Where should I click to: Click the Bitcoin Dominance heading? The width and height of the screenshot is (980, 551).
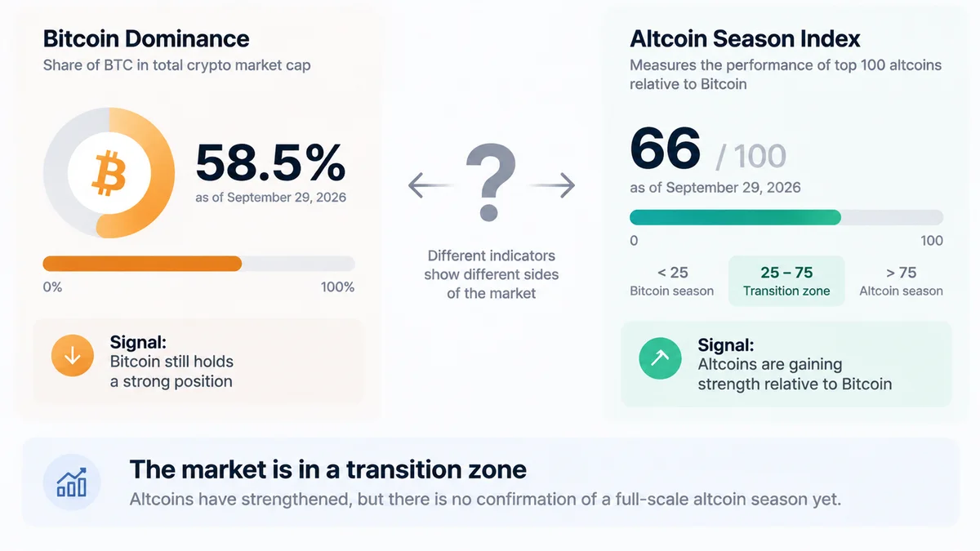pos(146,38)
